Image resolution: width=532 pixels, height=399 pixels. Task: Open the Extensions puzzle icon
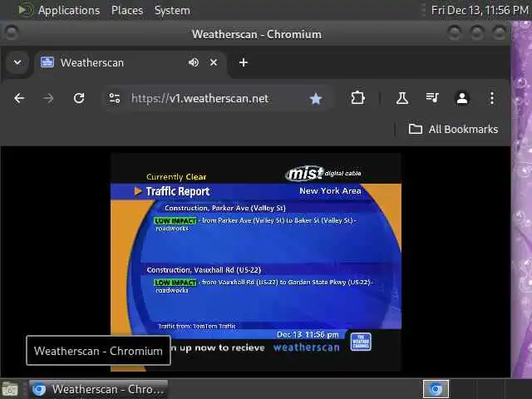(x=357, y=98)
